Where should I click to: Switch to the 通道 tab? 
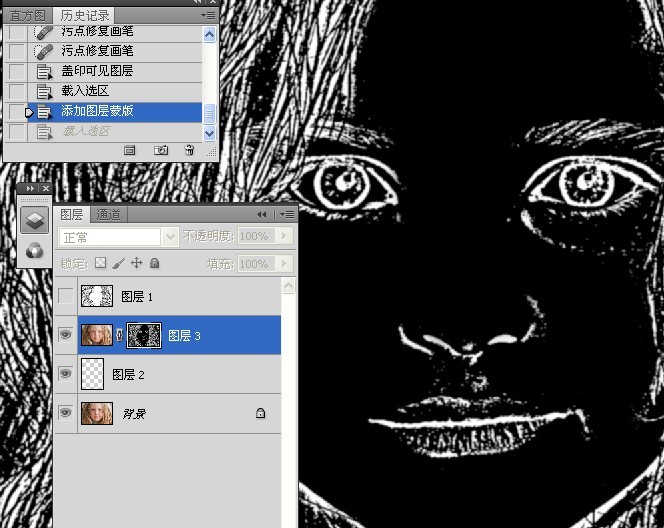pyautogui.click(x=108, y=215)
